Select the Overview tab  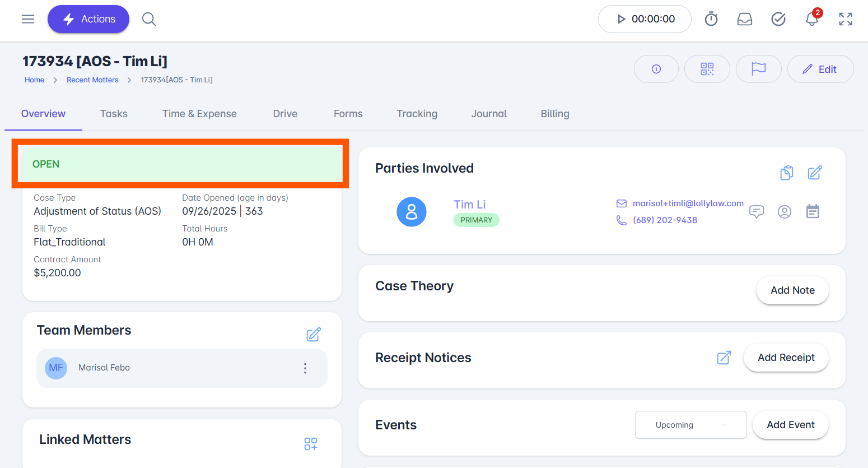pyautogui.click(x=43, y=114)
